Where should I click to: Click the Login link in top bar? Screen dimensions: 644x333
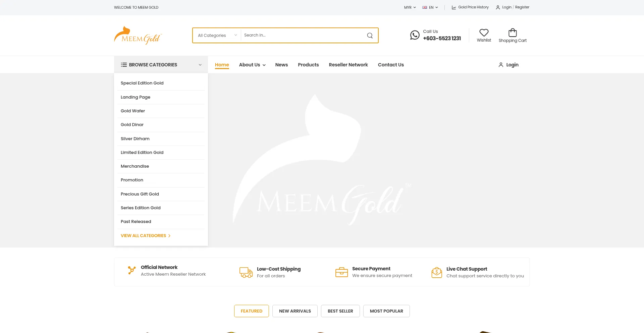pos(506,7)
